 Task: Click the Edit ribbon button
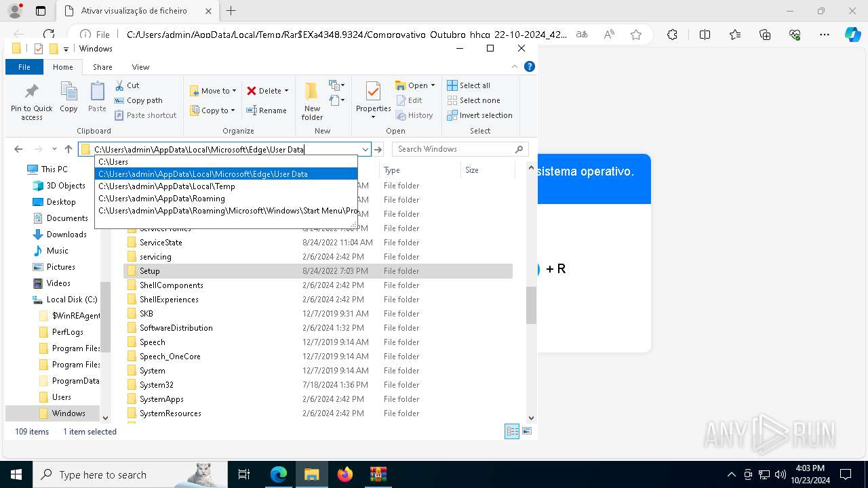click(x=409, y=100)
